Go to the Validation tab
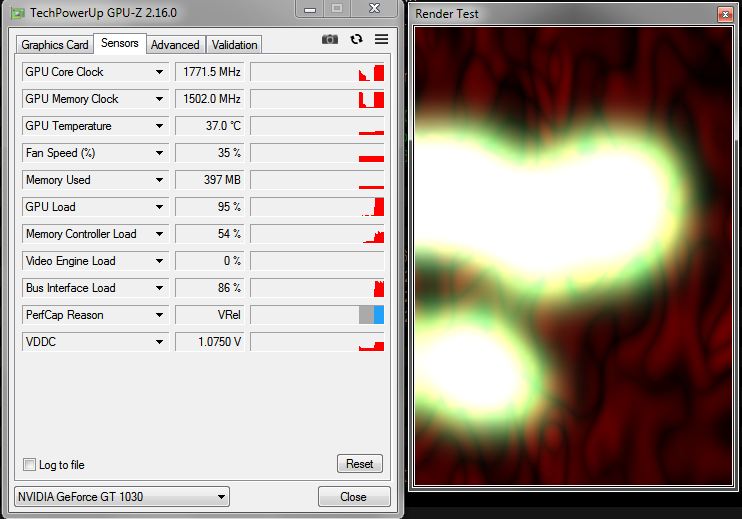 (234, 45)
